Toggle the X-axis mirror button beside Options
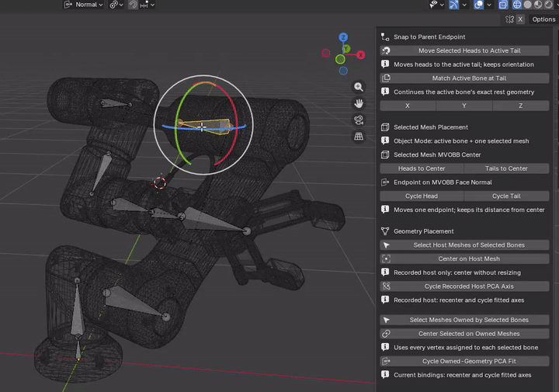This screenshot has width=559, height=392. click(x=520, y=19)
